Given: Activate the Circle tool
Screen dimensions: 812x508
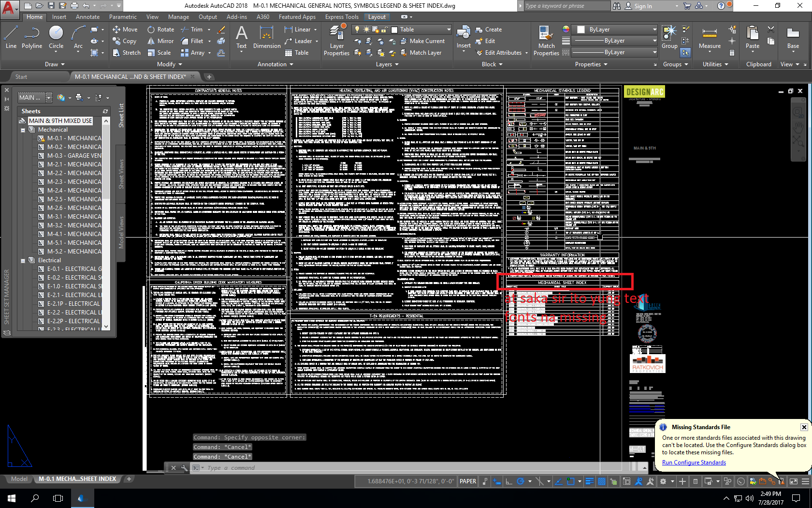Looking at the screenshot, I should click(56, 37).
